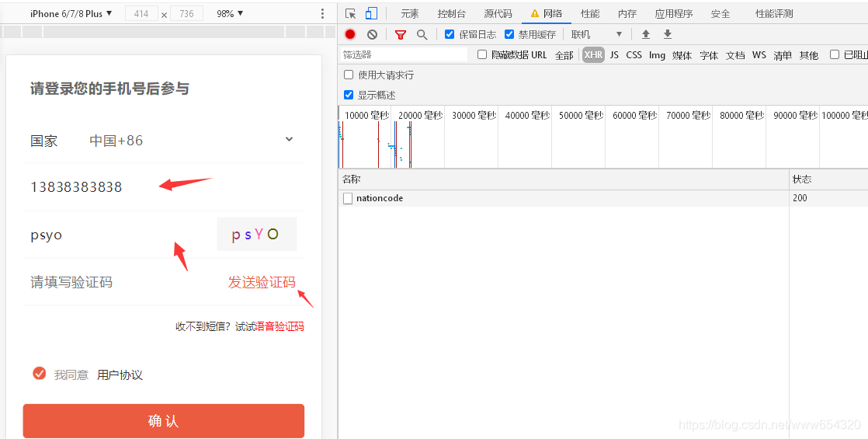Click the device height field 736
The width and height of the screenshot is (868, 439).
186,14
